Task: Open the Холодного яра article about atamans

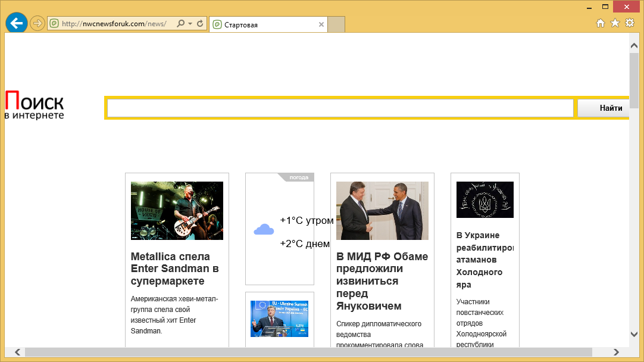Action: pos(481,260)
